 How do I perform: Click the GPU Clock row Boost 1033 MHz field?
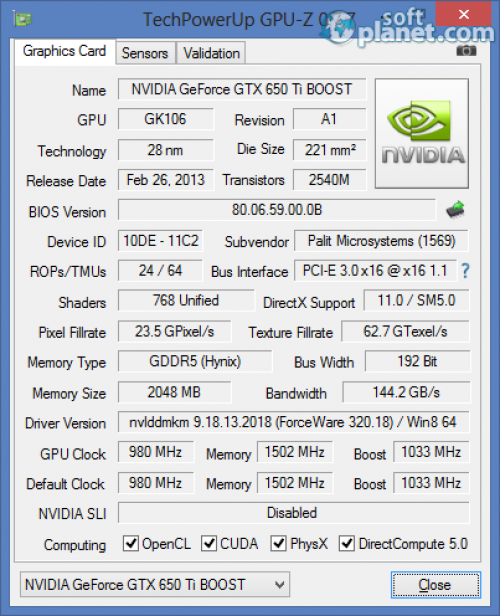pos(431,452)
